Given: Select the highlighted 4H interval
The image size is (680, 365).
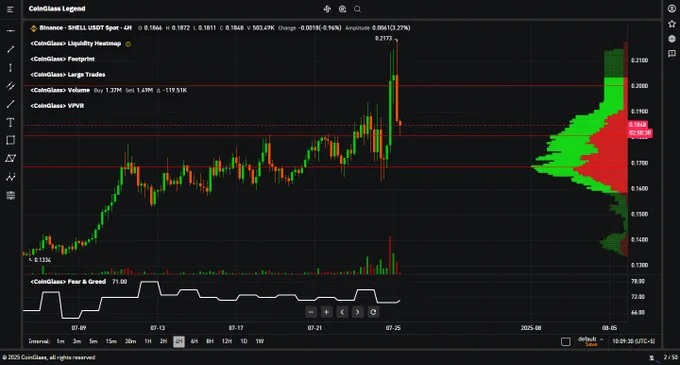Looking at the screenshot, I should click(179, 342).
